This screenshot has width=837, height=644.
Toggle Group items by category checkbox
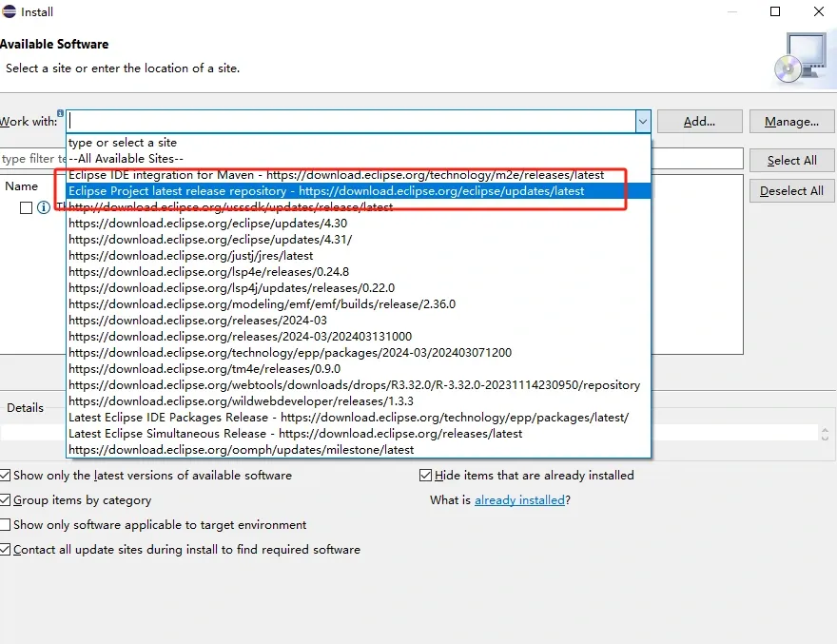point(5,499)
